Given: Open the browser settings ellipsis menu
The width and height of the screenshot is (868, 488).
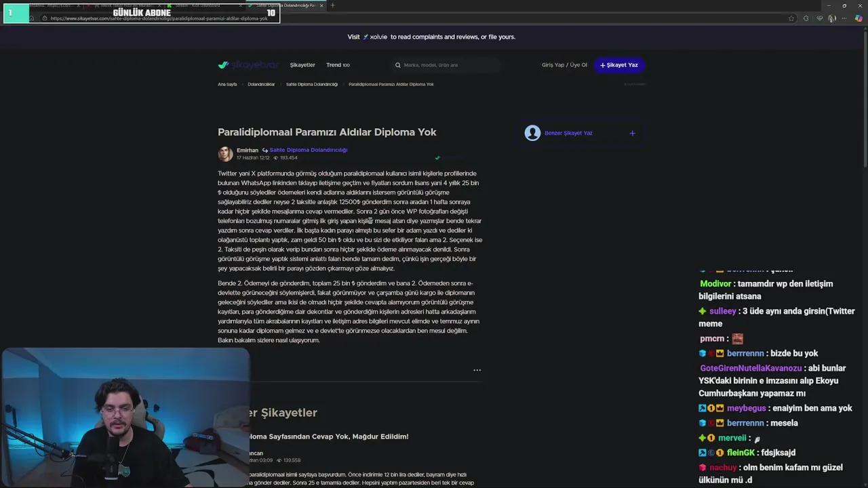Looking at the screenshot, I should tap(845, 18).
